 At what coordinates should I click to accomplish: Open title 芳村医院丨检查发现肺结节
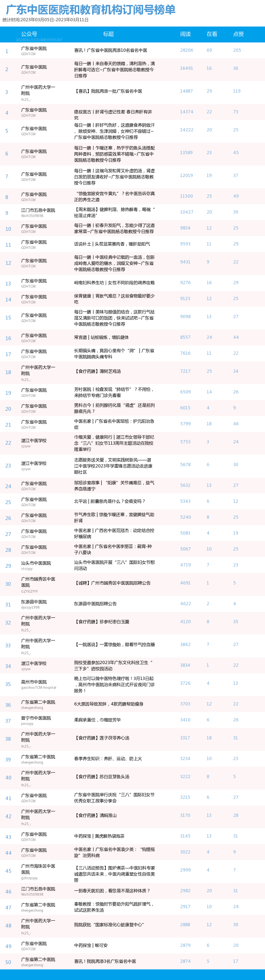tap(114, 393)
